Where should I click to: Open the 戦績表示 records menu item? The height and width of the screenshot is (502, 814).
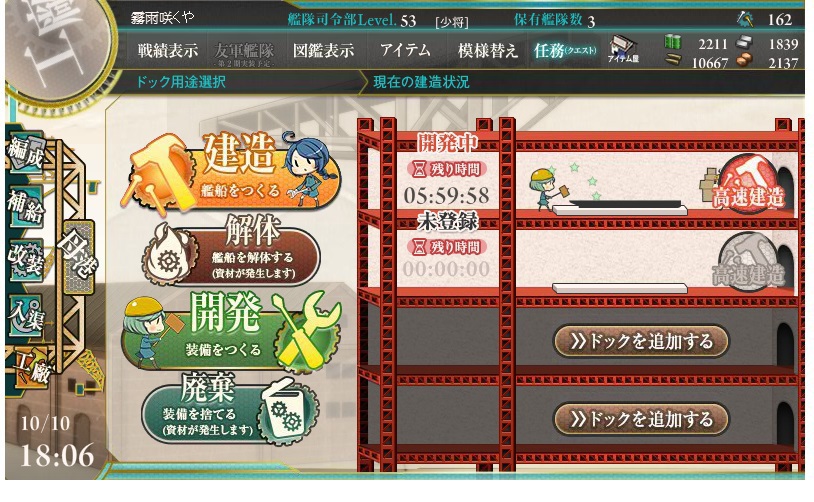pos(167,51)
